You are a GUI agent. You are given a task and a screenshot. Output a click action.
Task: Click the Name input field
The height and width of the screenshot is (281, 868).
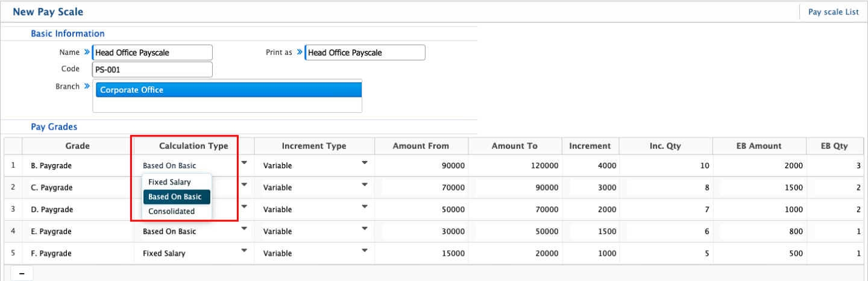coord(152,53)
